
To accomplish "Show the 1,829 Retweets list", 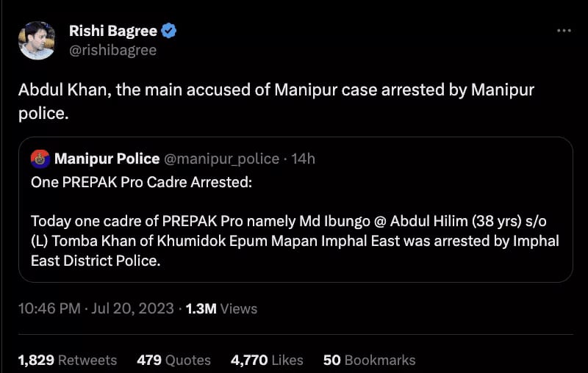I will pyautogui.click(x=67, y=360).
